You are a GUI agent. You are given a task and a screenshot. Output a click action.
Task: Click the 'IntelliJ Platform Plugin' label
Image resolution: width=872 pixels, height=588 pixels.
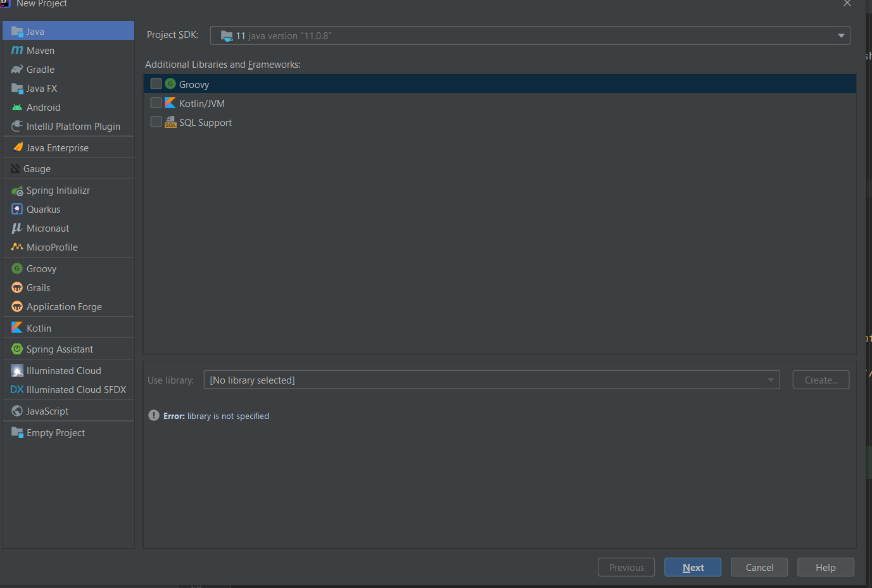point(73,126)
